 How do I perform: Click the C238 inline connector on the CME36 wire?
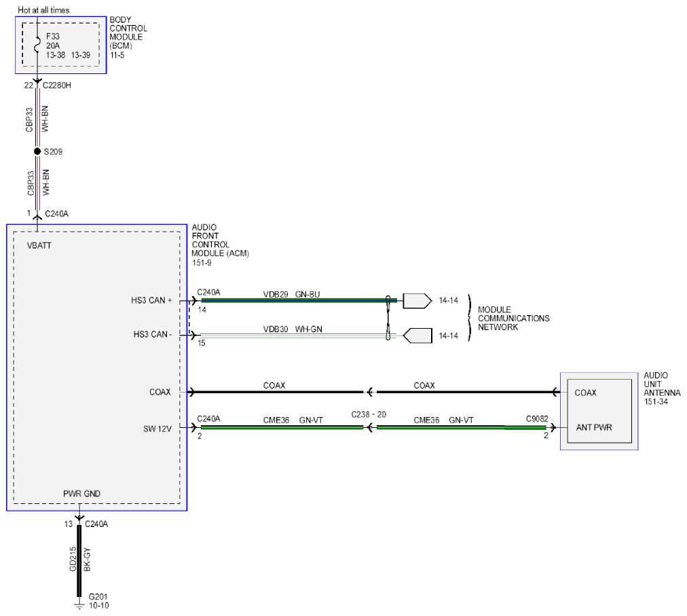(370, 427)
